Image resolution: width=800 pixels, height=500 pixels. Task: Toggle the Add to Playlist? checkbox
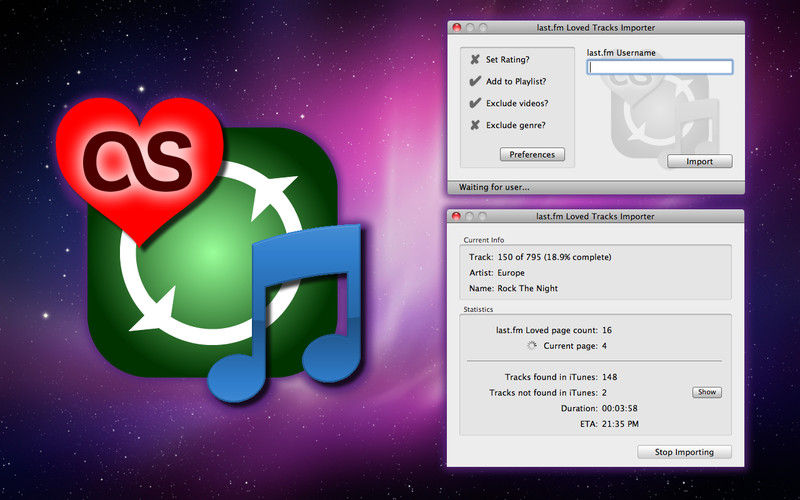point(475,82)
